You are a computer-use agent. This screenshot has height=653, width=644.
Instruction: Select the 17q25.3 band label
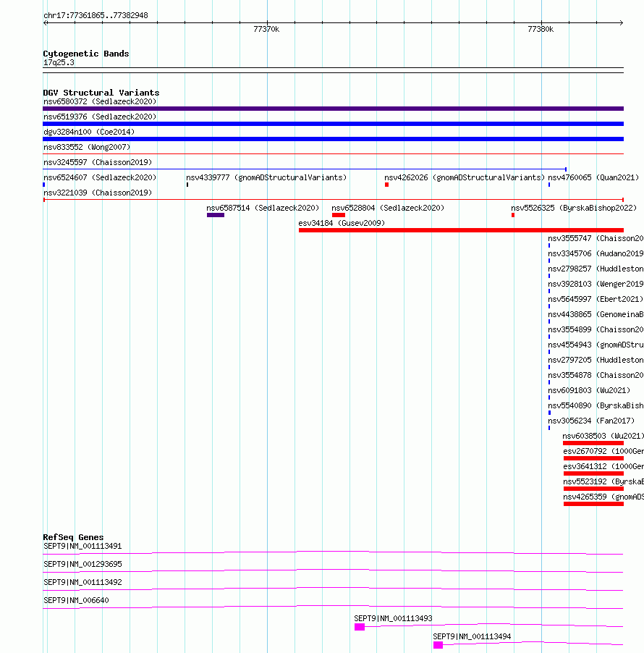click(59, 63)
